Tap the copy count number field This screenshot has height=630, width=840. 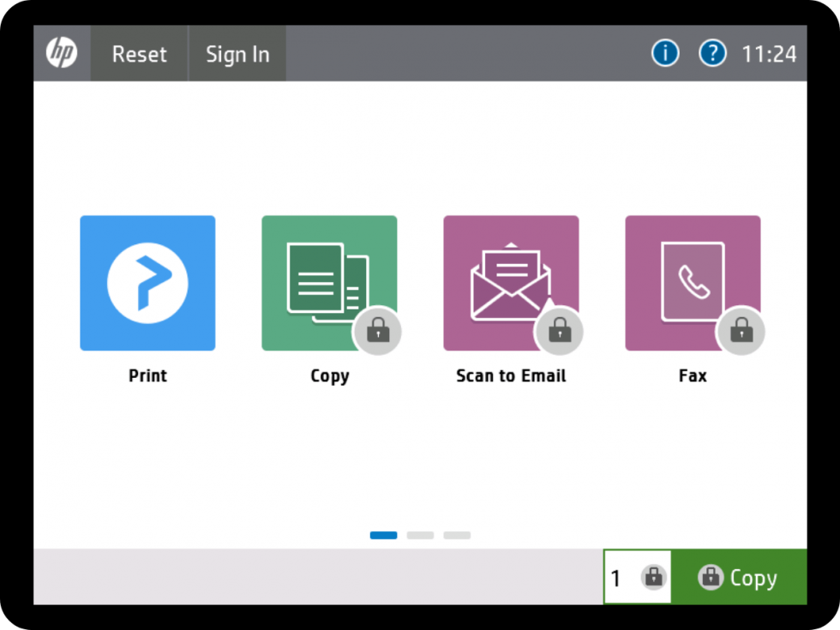619,578
